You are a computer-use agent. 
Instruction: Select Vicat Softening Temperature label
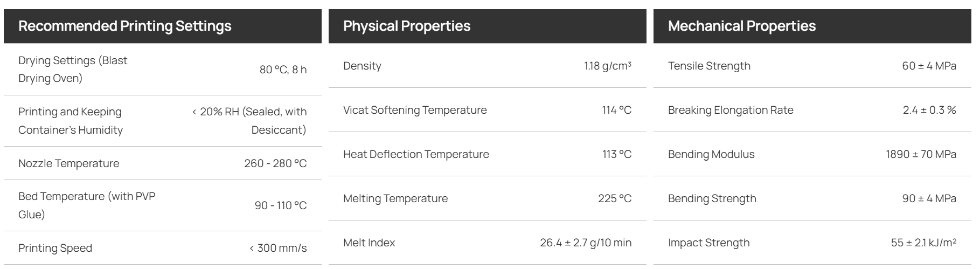[x=415, y=110]
